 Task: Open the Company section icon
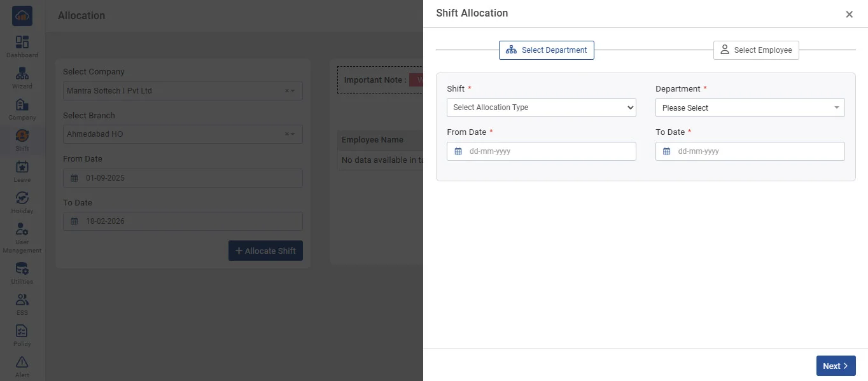(x=22, y=105)
